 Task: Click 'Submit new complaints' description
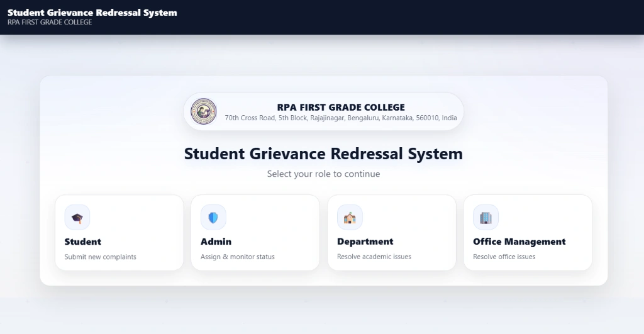pos(100,257)
